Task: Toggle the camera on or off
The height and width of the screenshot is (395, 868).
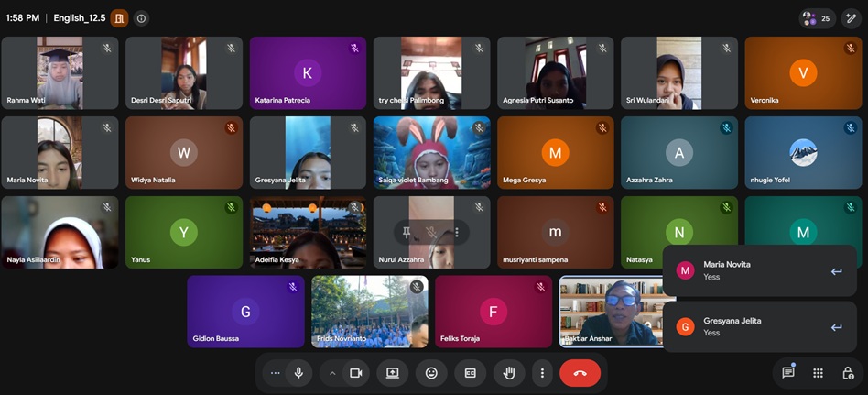Action: pos(356,373)
